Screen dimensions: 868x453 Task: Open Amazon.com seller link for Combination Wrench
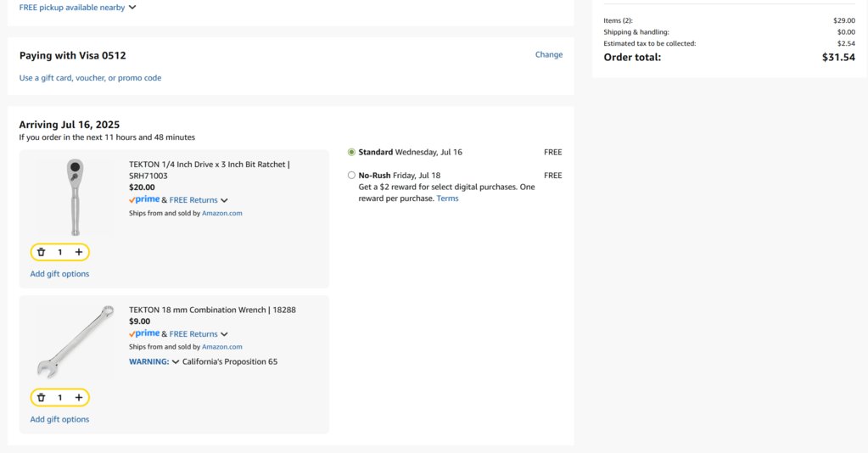222,347
